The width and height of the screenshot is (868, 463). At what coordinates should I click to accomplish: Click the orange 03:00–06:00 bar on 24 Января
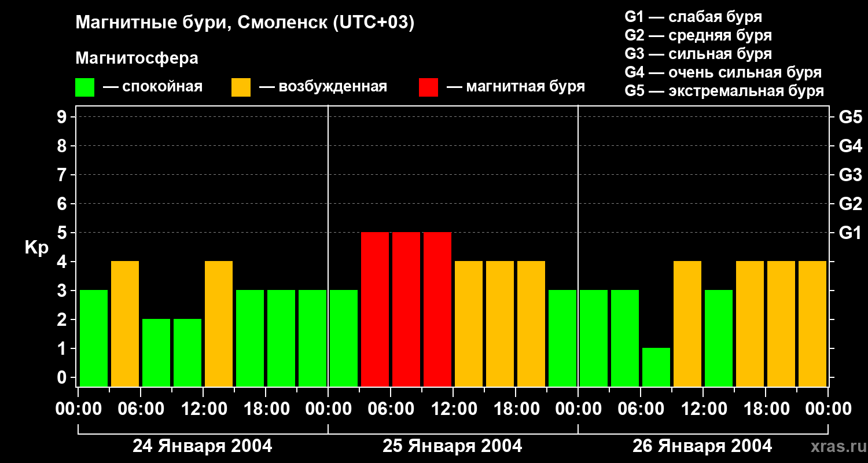125,324
